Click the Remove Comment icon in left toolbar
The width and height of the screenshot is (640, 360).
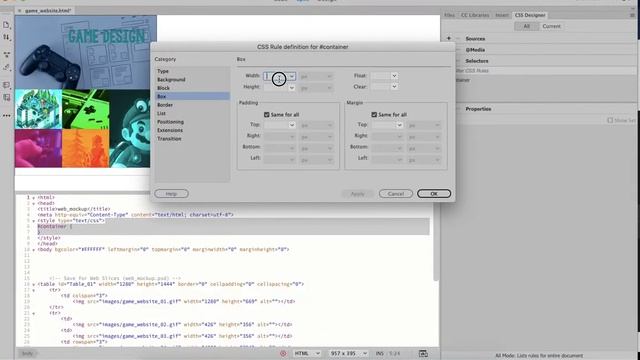coord(6,98)
